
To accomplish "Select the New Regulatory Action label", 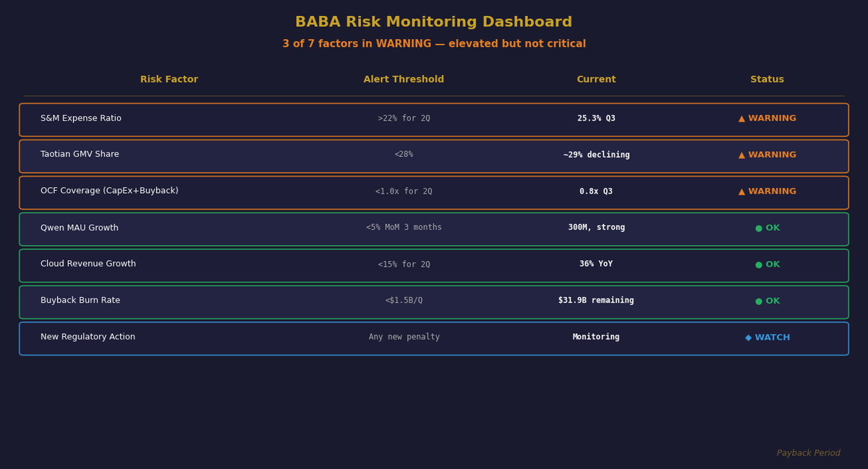I will [88, 337].
